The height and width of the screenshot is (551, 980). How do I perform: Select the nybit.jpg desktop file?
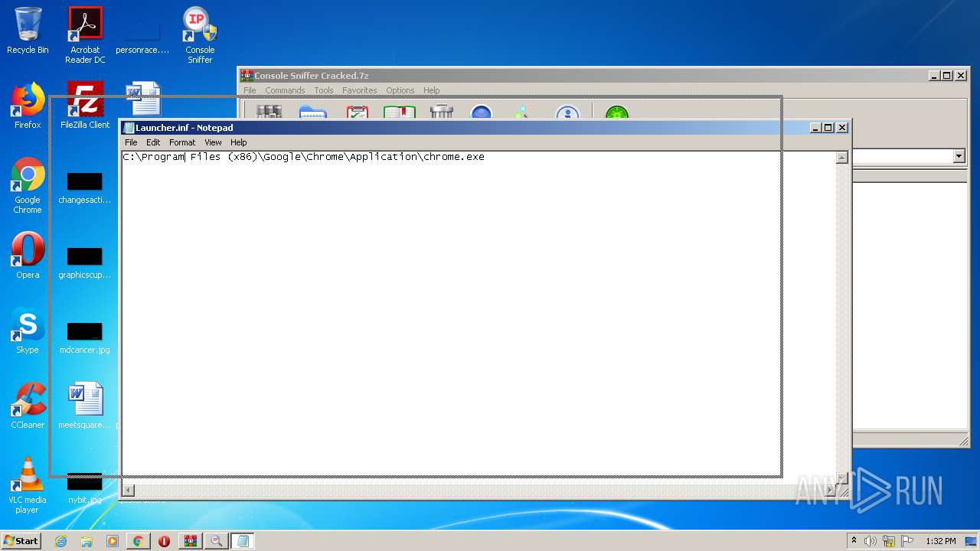click(x=85, y=488)
